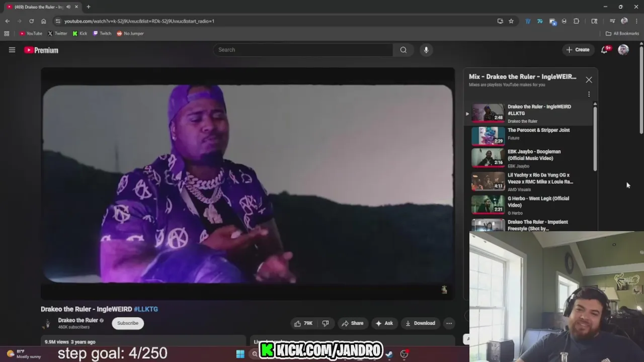
Task: Open a new browser tab
Action: [89, 7]
